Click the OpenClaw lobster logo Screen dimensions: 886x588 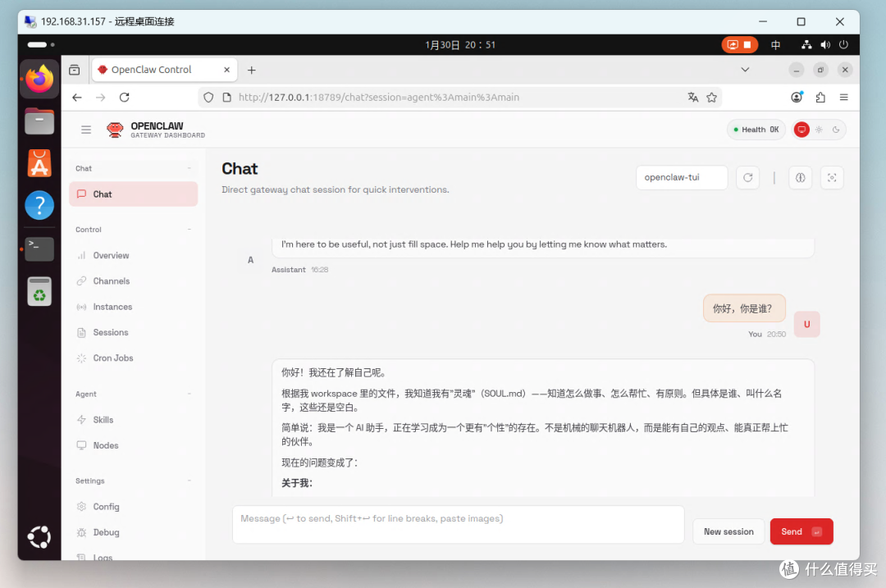(x=115, y=130)
